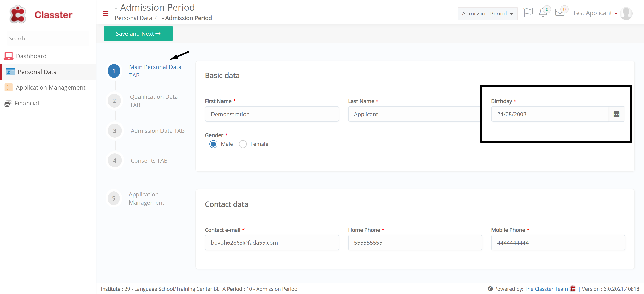Click the Classter brand name

[x=53, y=15]
